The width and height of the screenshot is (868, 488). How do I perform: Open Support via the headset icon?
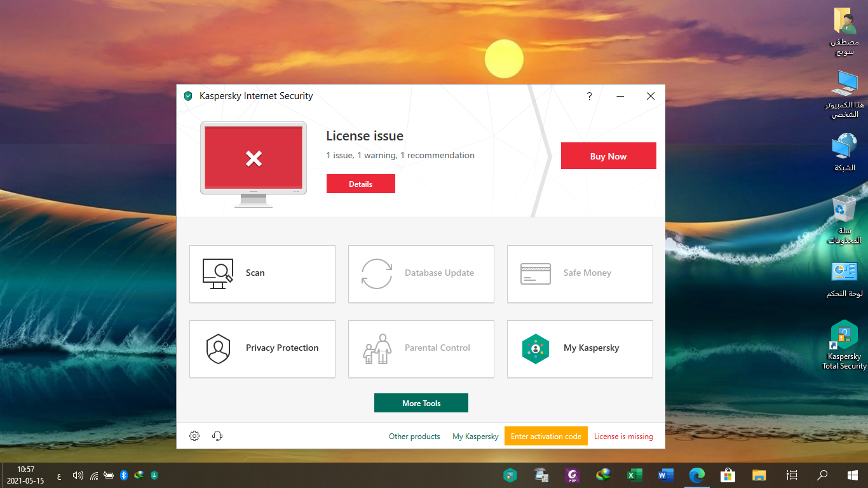217,436
